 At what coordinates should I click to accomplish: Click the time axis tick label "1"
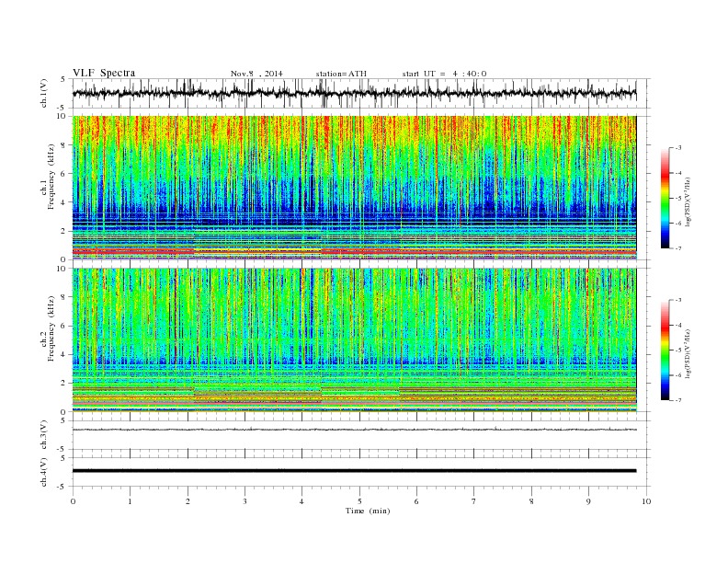[130, 501]
